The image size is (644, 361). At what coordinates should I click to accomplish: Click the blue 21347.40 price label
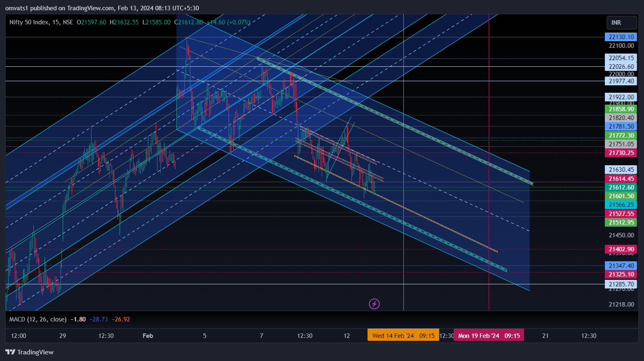pos(621,266)
